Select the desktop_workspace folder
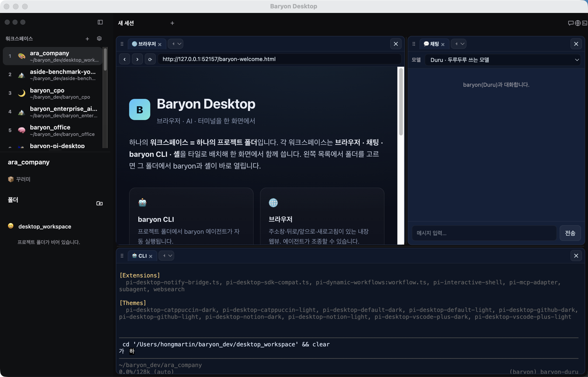The width and height of the screenshot is (588, 377). (x=45, y=227)
